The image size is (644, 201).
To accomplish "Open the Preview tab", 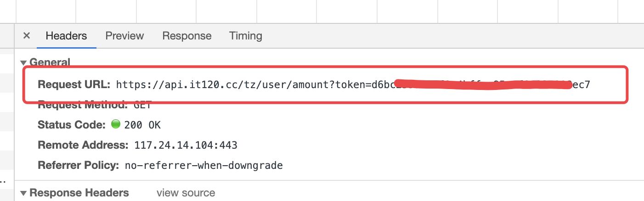I will tap(124, 36).
